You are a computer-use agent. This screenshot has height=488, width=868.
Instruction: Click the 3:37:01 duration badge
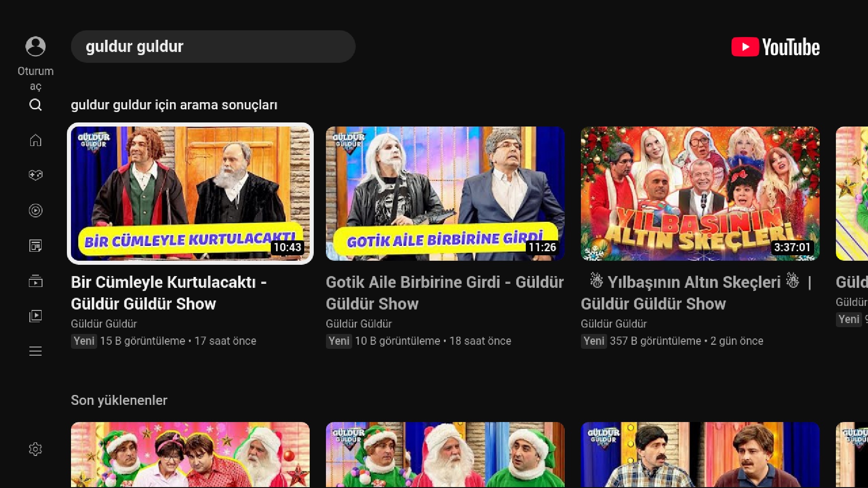792,247
